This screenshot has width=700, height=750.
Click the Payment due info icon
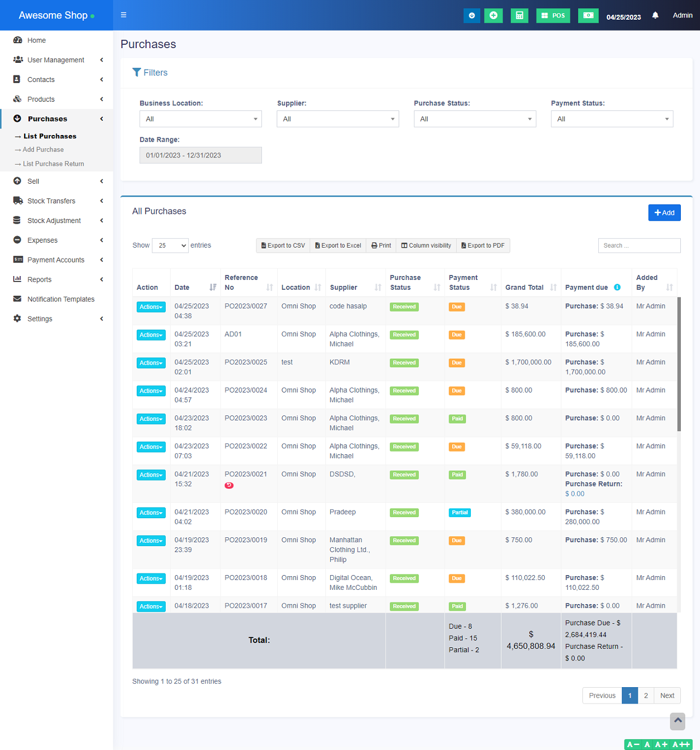pos(617,288)
